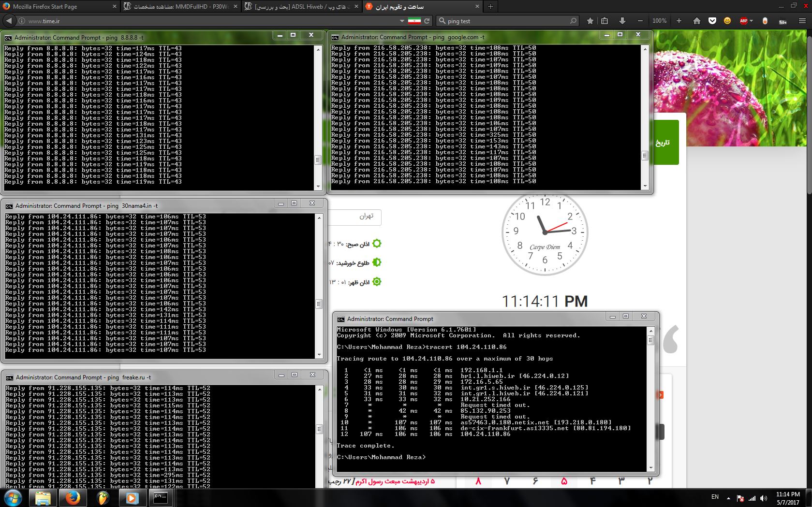Zoom out with the minus button

(640, 21)
